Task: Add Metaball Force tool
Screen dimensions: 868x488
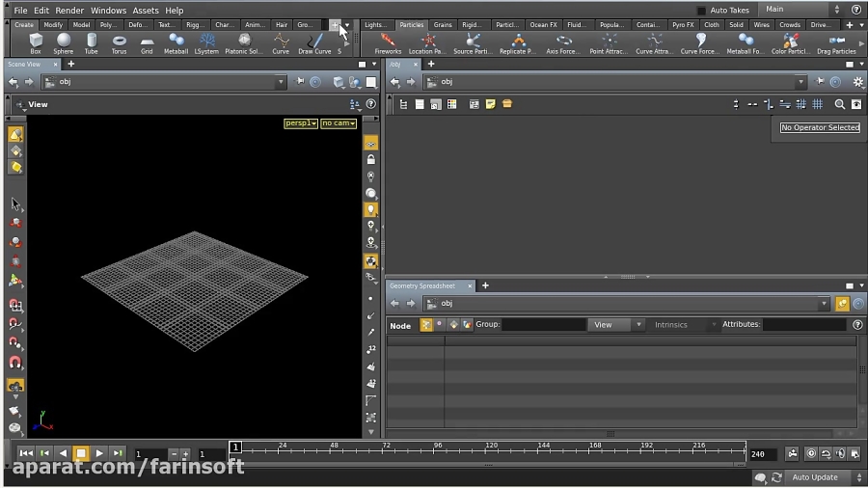Action: (x=746, y=43)
